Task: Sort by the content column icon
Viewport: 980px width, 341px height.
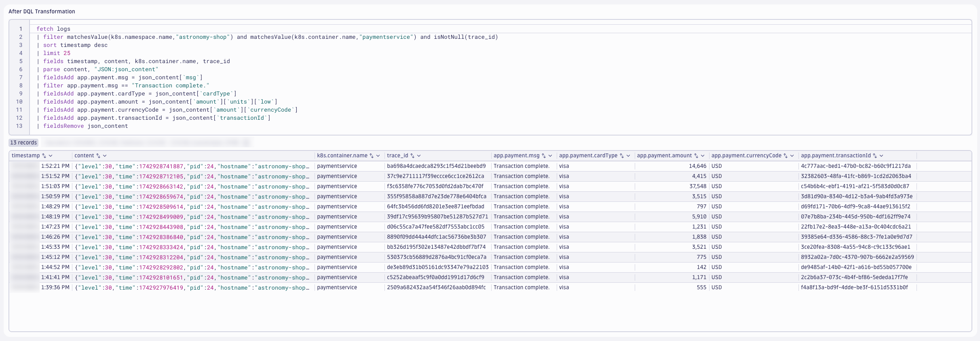Action: tap(98, 156)
